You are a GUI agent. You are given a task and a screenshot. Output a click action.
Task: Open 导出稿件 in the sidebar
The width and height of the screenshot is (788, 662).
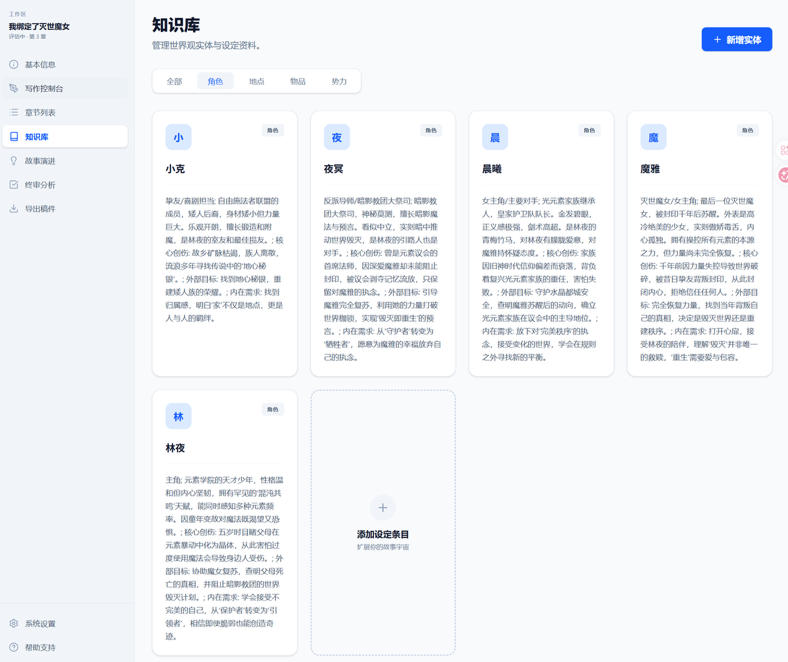[x=65, y=209]
